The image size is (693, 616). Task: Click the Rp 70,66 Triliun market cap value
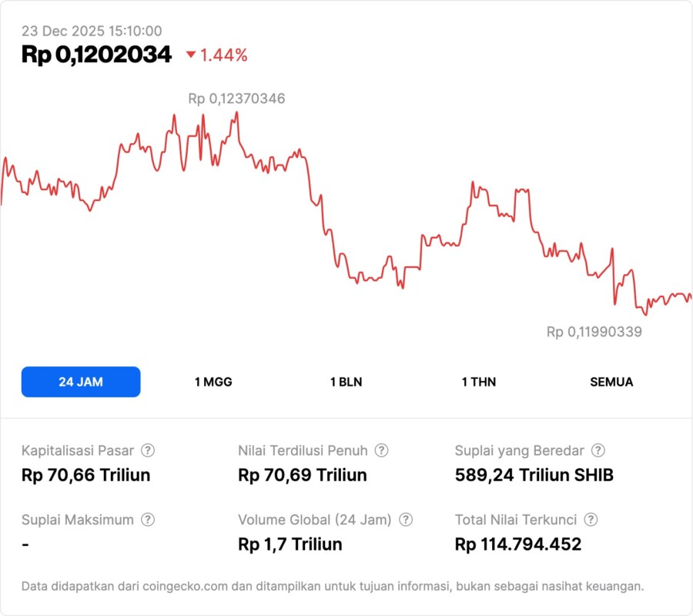[85, 475]
